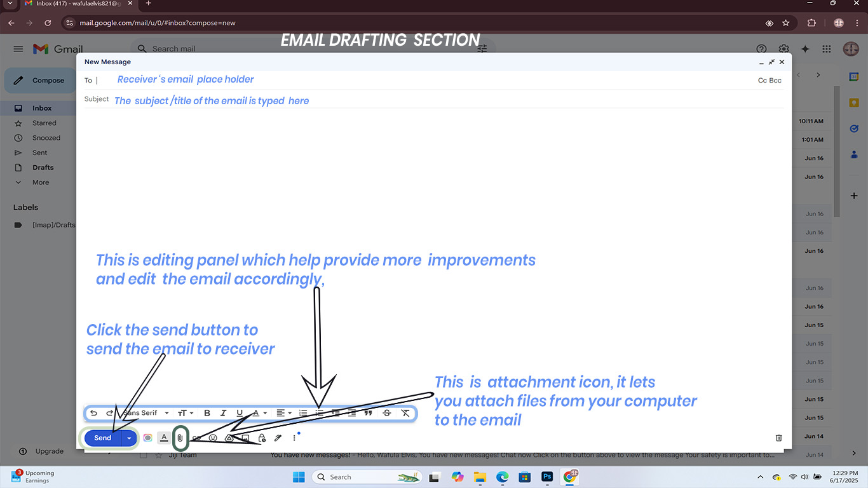
Task: Click the Compose button
Action: 47,80
